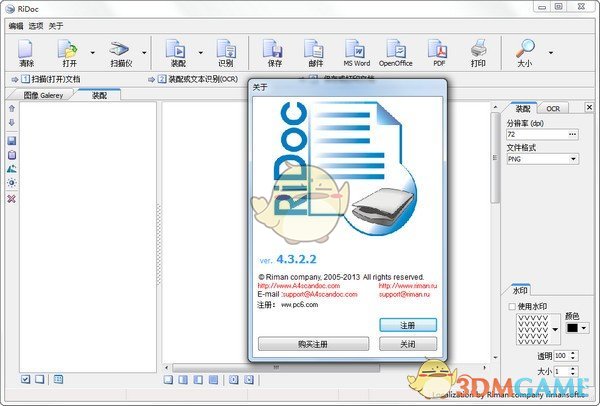
Task: Click the first page layout icon under preview
Action: [168, 380]
